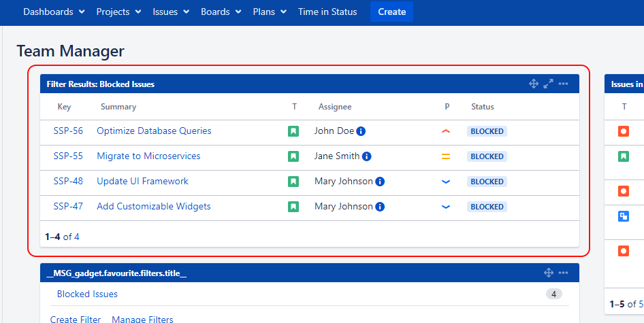The width and height of the screenshot is (644, 323).
Task: Open Migrate to Microservices summary link
Action: point(148,156)
